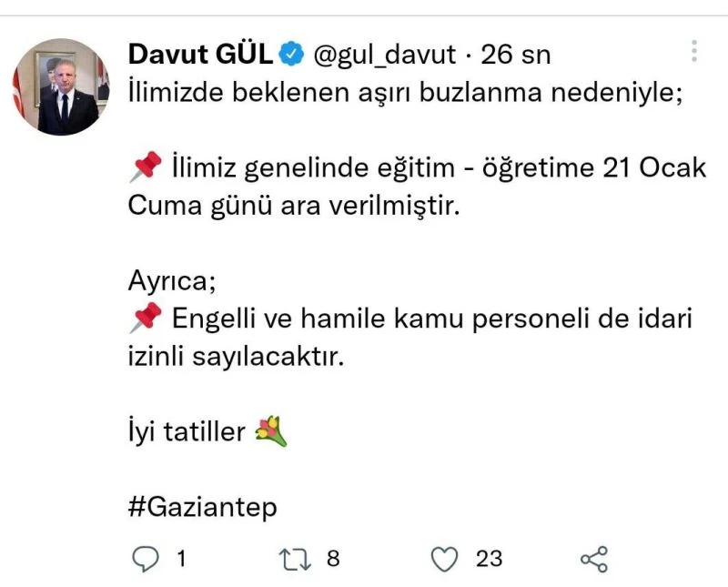Open the Davut GÜL display name
Screen dimensions: 728x587
coord(200,54)
